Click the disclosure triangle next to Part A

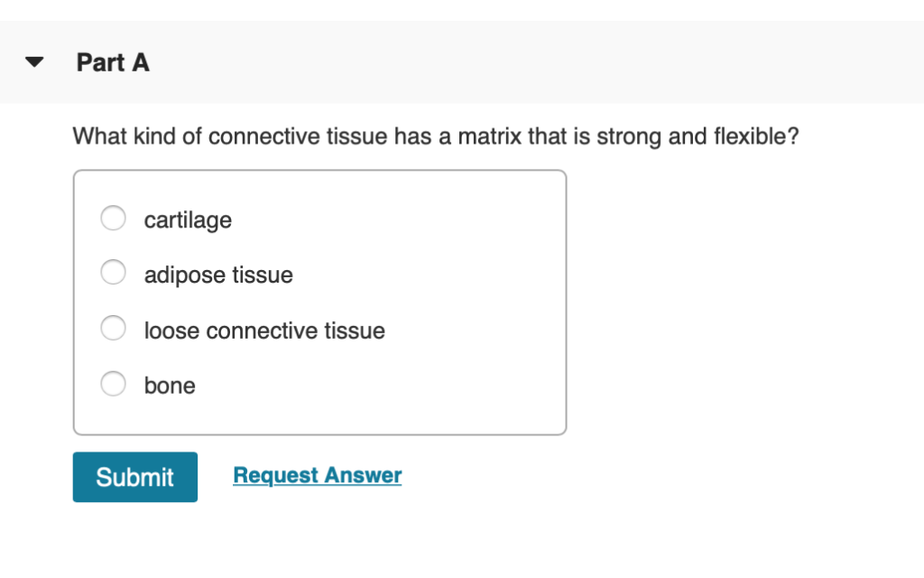tap(32, 61)
